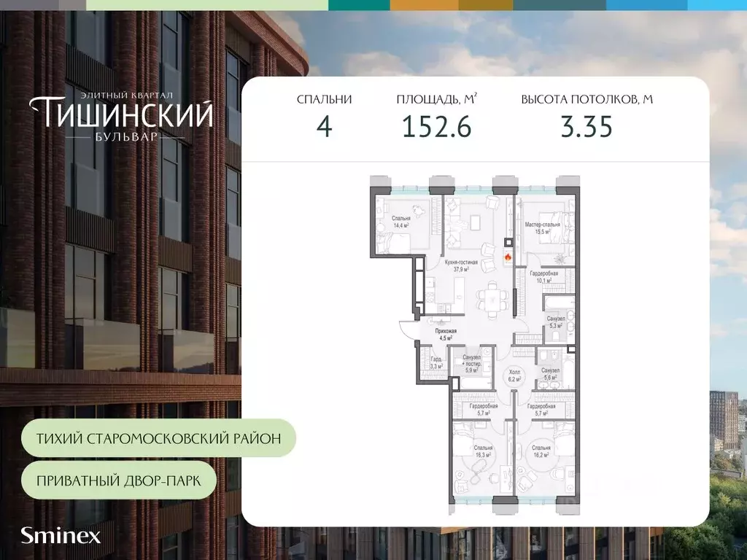Screen dimensions: 747x560
Task: Click the bedrooms count value 4
Action: 325,127
